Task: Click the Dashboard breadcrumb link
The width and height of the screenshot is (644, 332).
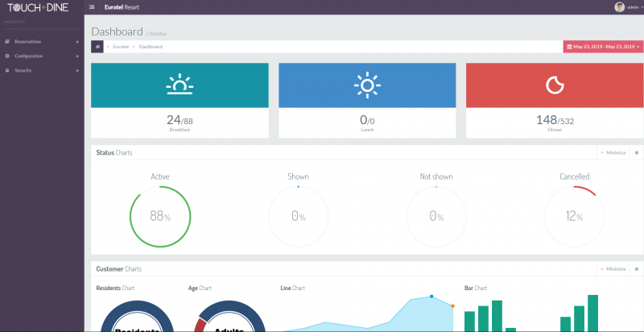Action: pyautogui.click(x=151, y=47)
